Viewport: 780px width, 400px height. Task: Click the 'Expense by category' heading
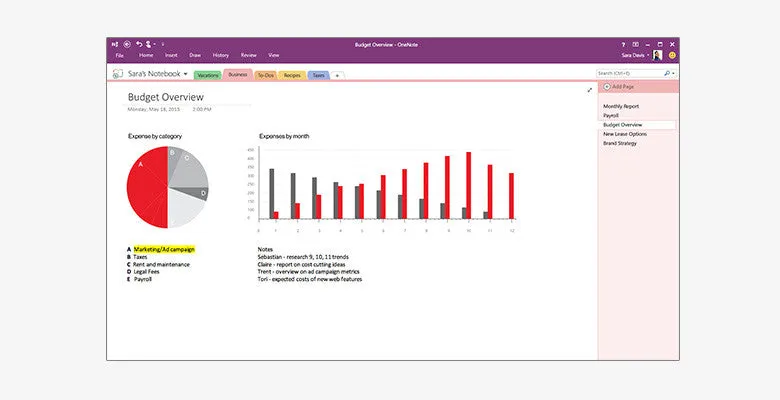(x=155, y=136)
